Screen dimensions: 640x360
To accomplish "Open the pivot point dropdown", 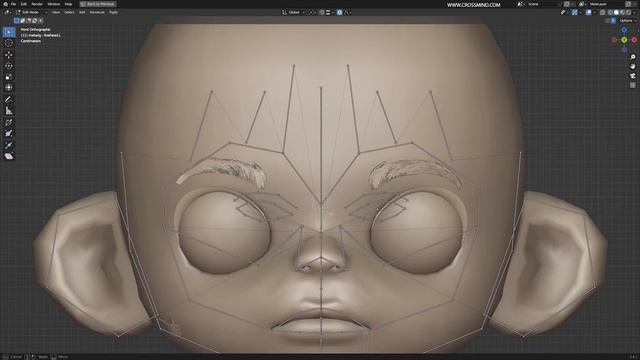I will point(312,13).
